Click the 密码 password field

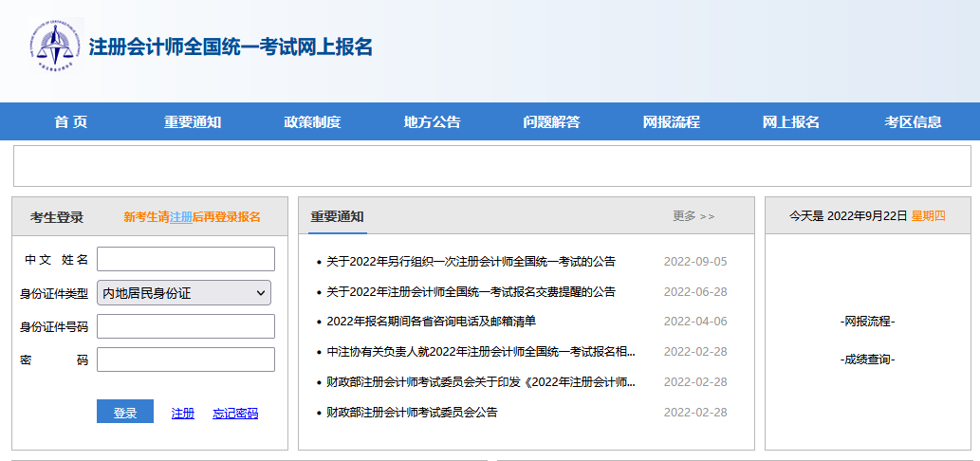tap(185, 360)
